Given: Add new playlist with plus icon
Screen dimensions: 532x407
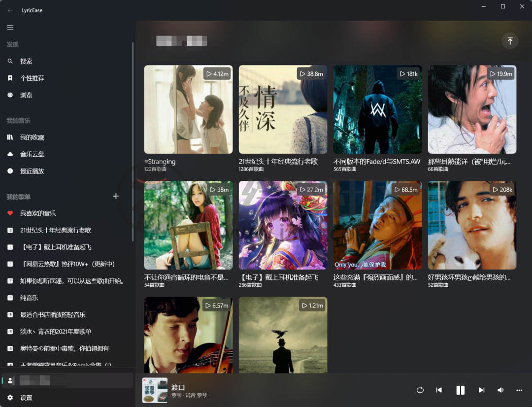Looking at the screenshot, I should (x=116, y=196).
